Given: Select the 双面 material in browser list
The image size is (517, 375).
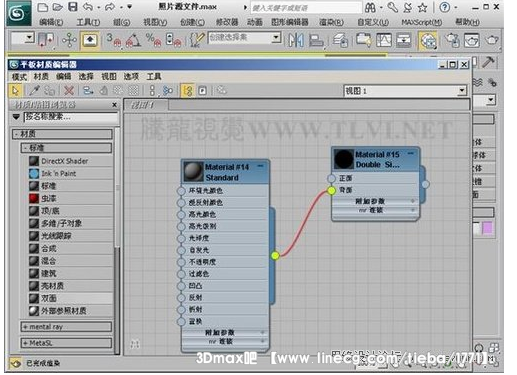Looking at the screenshot, I should click(x=71, y=298).
